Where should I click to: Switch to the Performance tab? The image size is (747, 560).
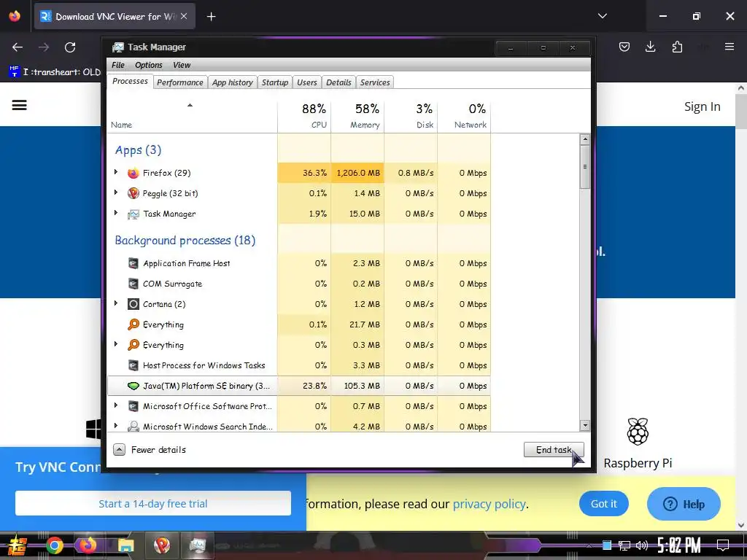[x=180, y=82]
